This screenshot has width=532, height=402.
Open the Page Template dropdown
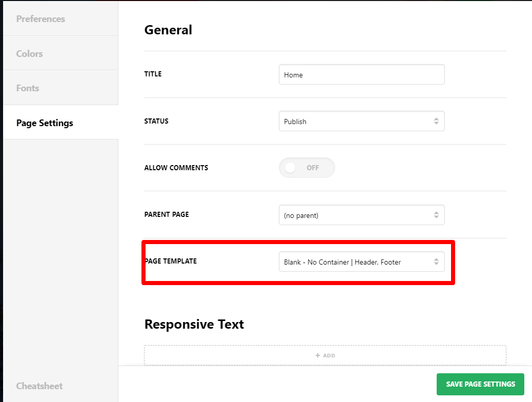[x=362, y=262]
